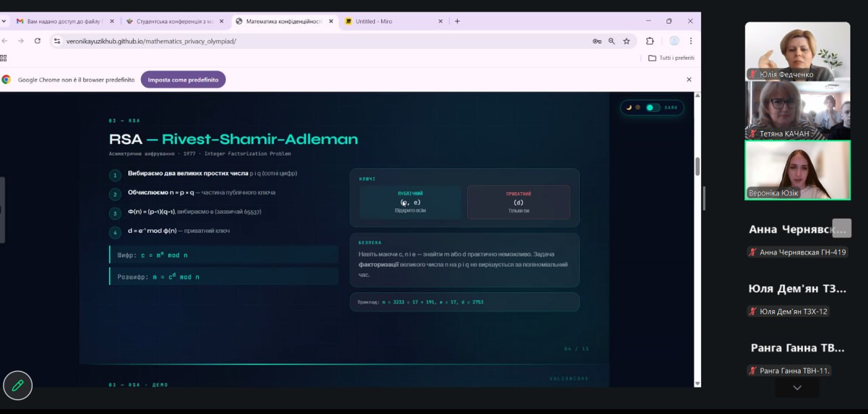Click the moon icon in theme switcher
The image size is (868, 414).
[629, 107]
